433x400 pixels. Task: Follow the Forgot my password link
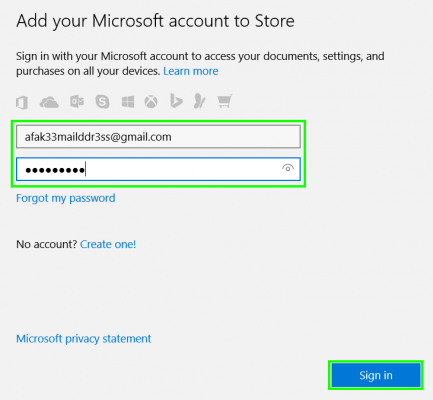click(66, 198)
